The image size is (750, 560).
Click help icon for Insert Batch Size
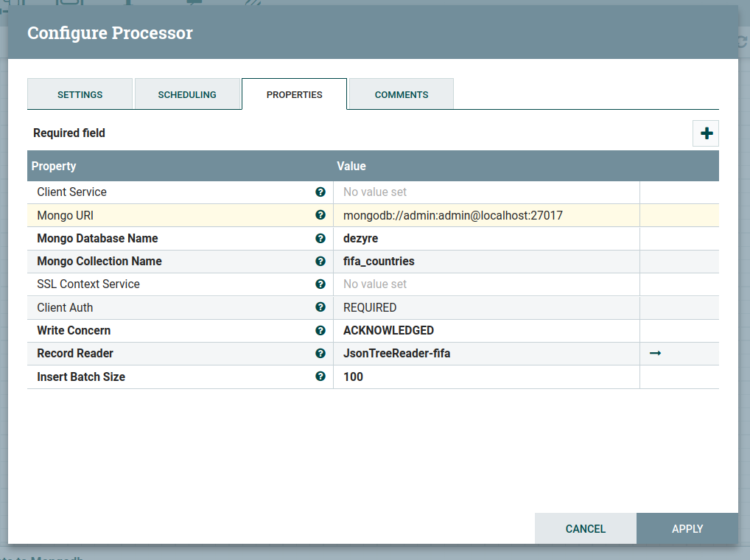pyautogui.click(x=320, y=377)
